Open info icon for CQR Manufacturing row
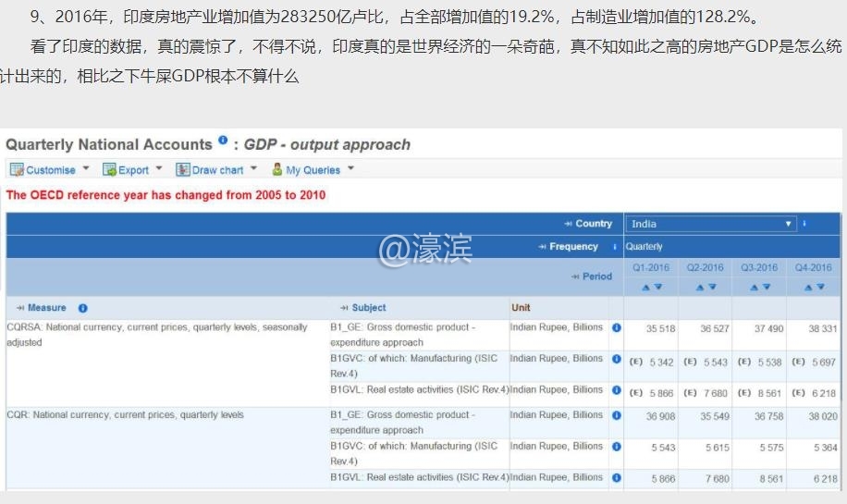 pyautogui.click(x=617, y=447)
